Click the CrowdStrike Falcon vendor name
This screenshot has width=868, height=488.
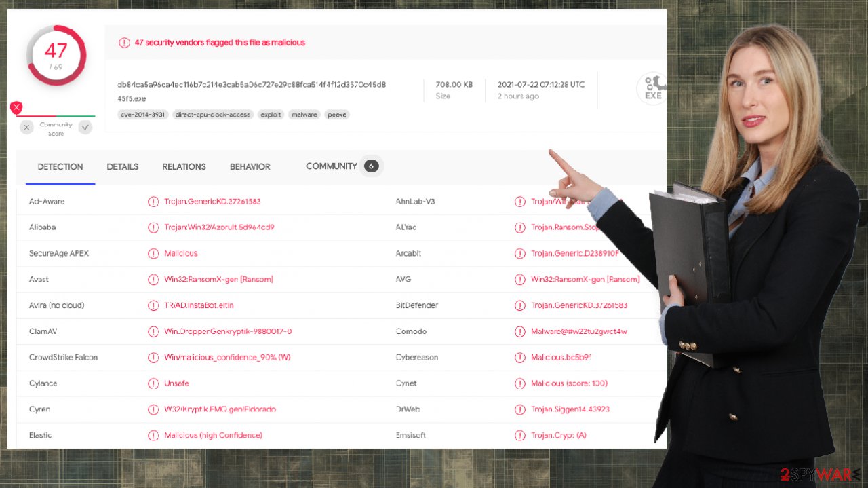click(63, 357)
